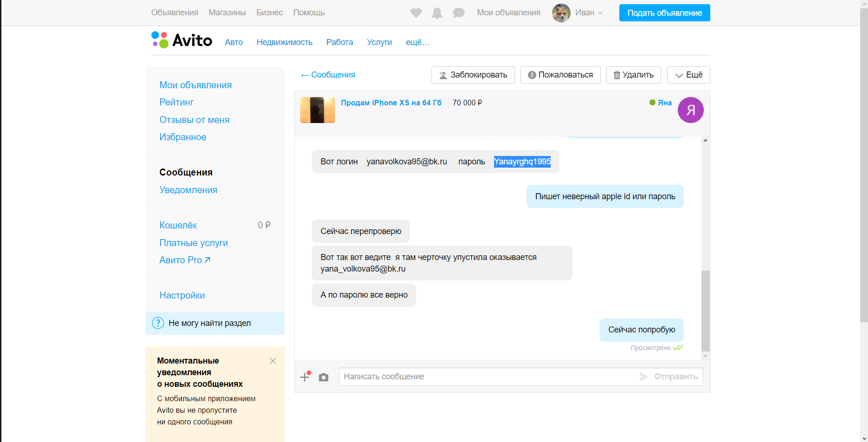The image size is (868, 442).
Task: Click message Пишет неверный apple id или пароль
Action: pos(605,196)
